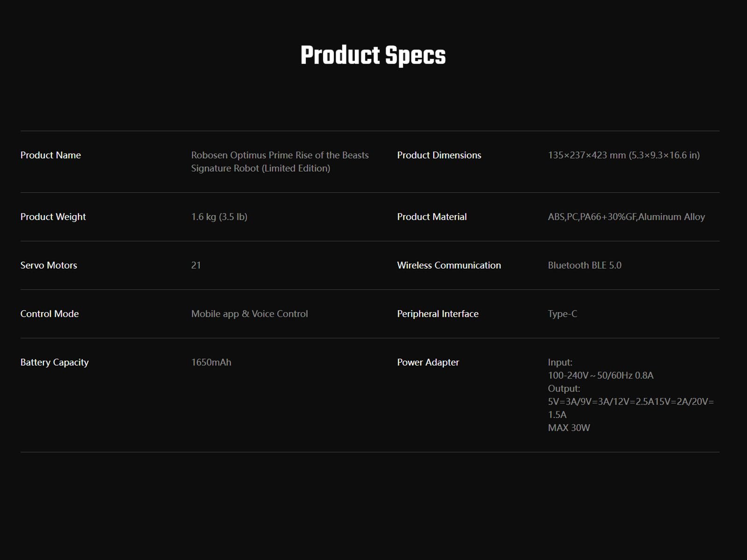Image resolution: width=747 pixels, height=560 pixels.
Task: Click the Product Specs heading
Action: click(373, 56)
